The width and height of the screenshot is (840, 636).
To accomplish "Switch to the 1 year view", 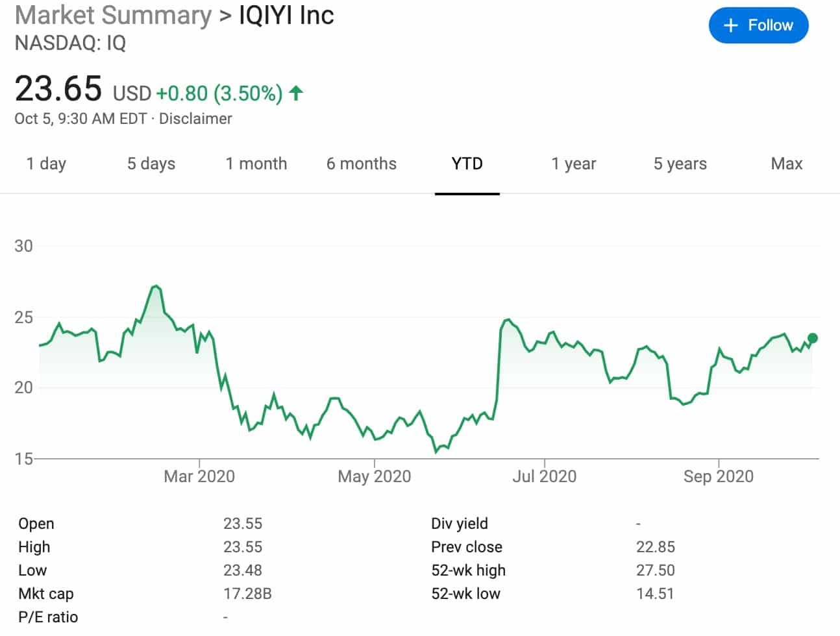I will (573, 164).
